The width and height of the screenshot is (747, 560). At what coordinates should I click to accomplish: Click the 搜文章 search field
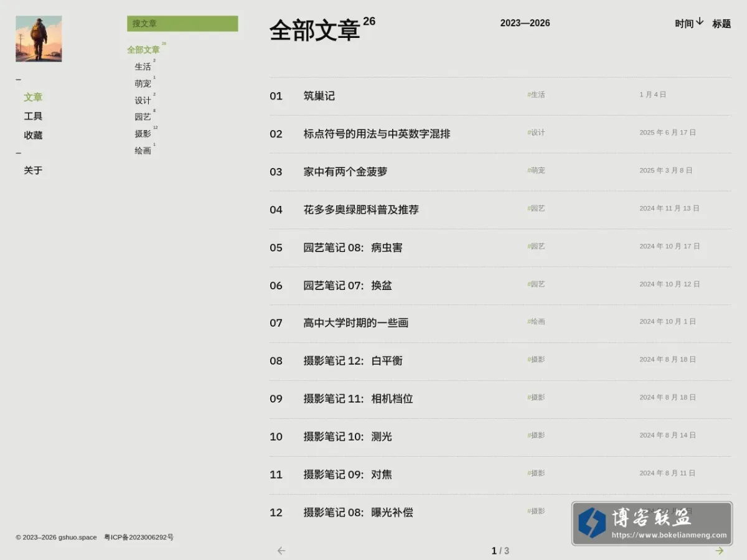click(182, 24)
